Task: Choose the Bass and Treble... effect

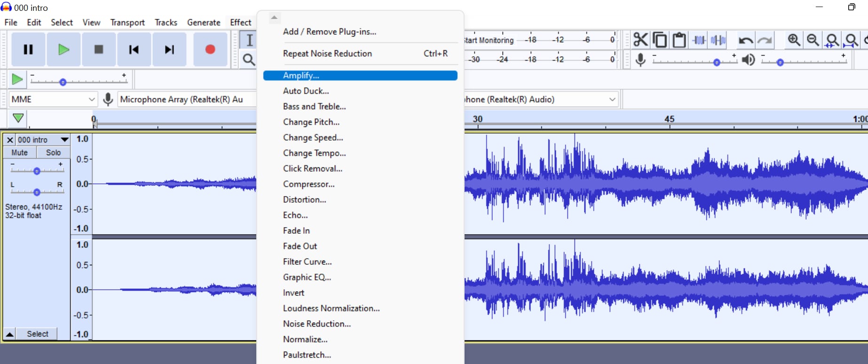Action: 360,106
